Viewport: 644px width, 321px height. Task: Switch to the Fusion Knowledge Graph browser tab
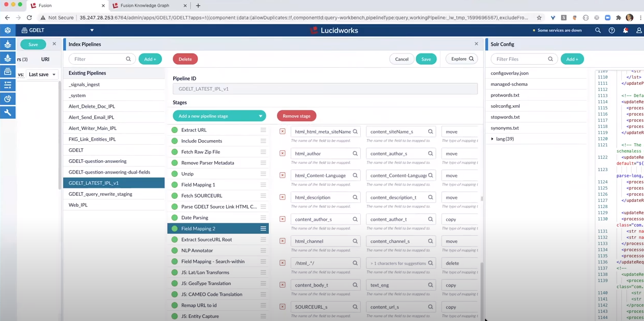[145, 6]
